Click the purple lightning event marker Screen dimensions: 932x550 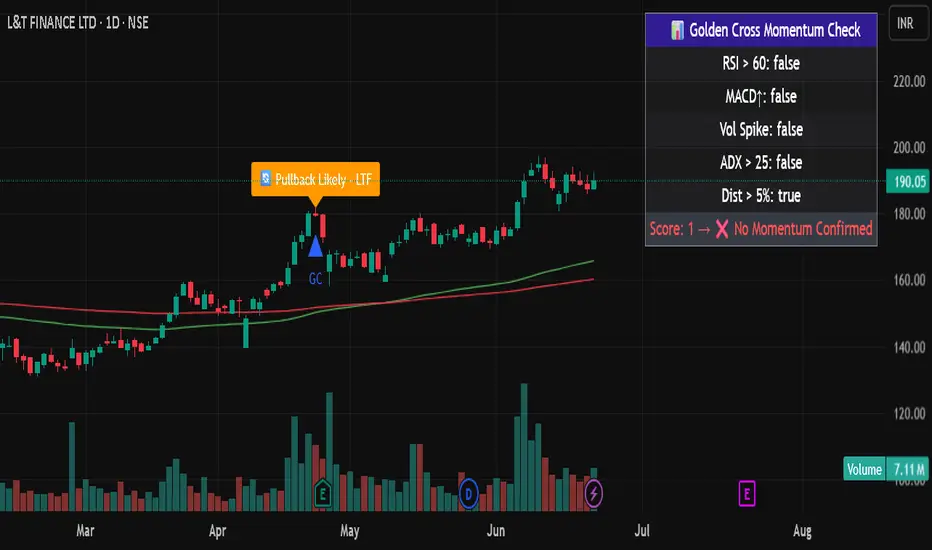[593, 493]
